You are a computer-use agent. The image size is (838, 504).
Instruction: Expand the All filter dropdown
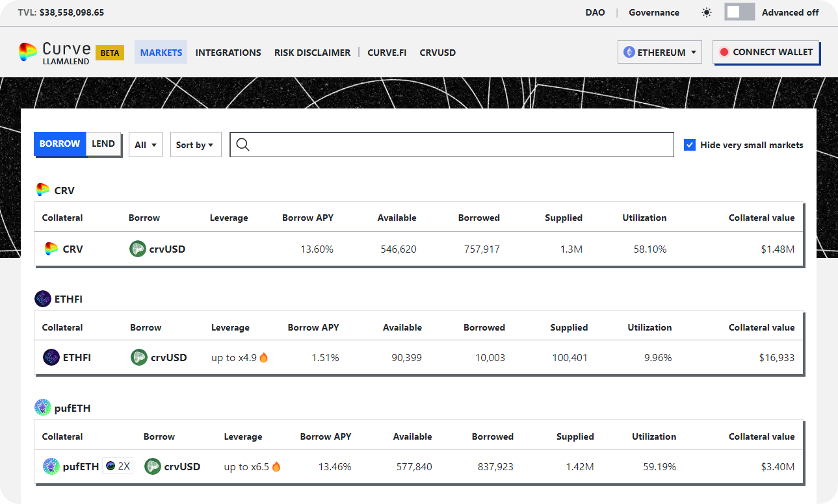click(x=146, y=145)
